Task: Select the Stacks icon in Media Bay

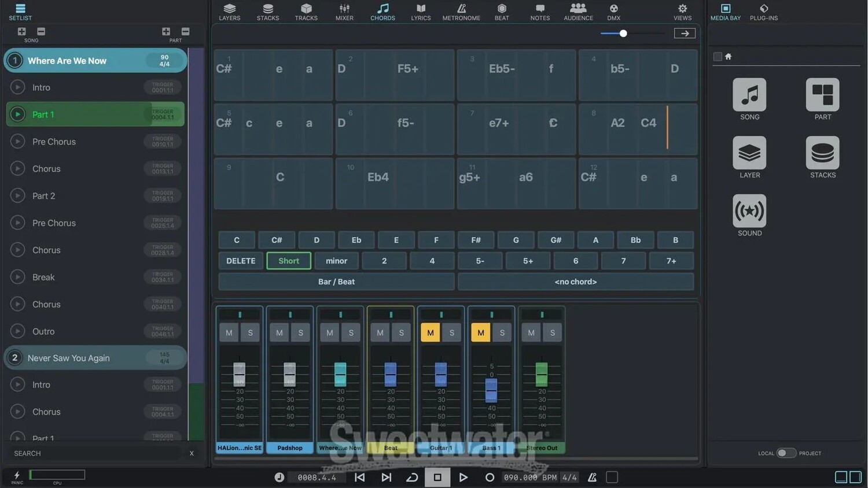Action: click(x=822, y=153)
